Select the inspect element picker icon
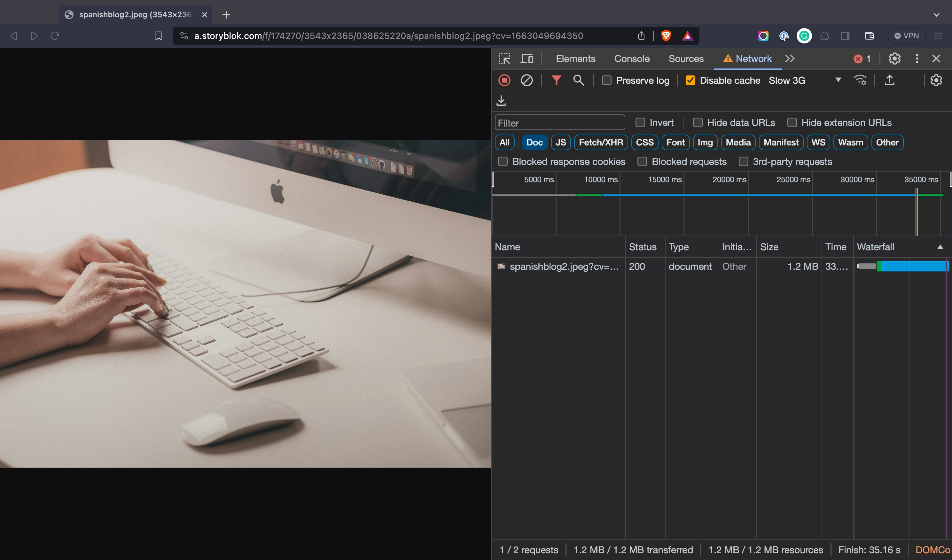 504,58
